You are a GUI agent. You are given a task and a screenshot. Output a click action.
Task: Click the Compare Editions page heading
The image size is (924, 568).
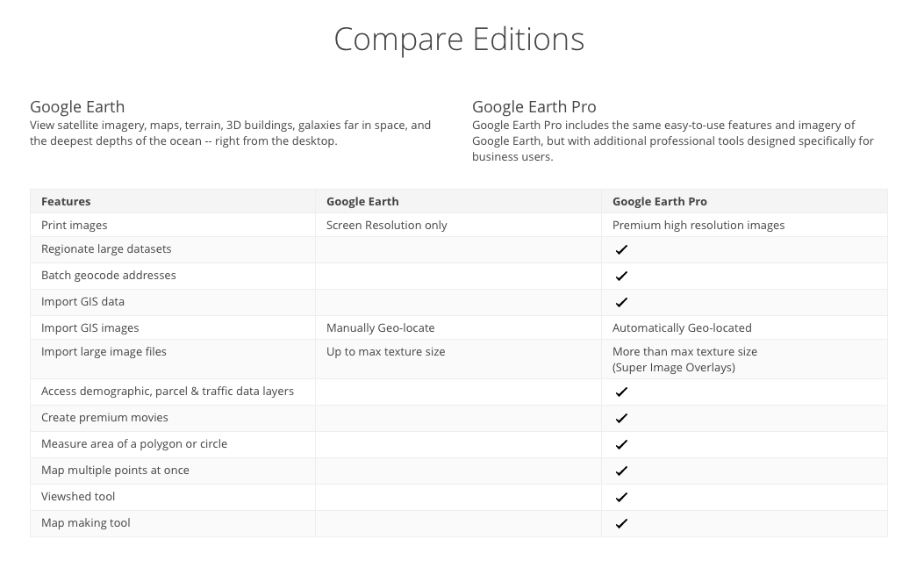click(459, 40)
